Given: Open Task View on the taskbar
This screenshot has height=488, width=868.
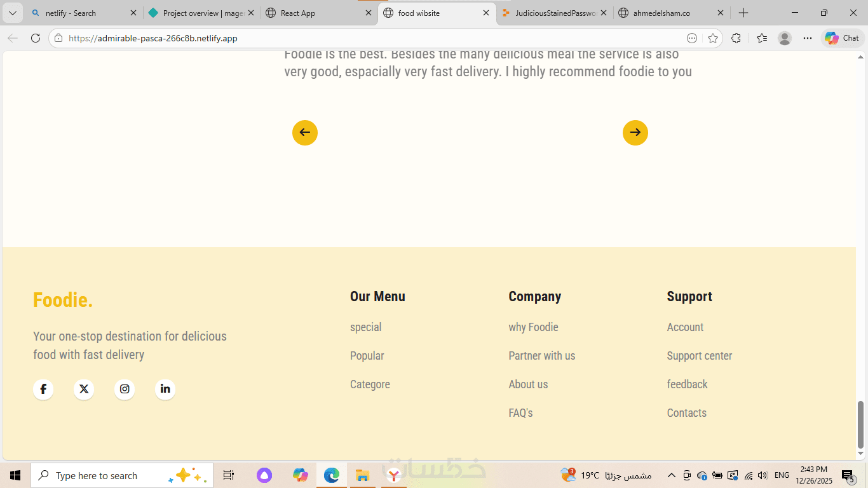Looking at the screenshot, I should click(x=229, y=475).
